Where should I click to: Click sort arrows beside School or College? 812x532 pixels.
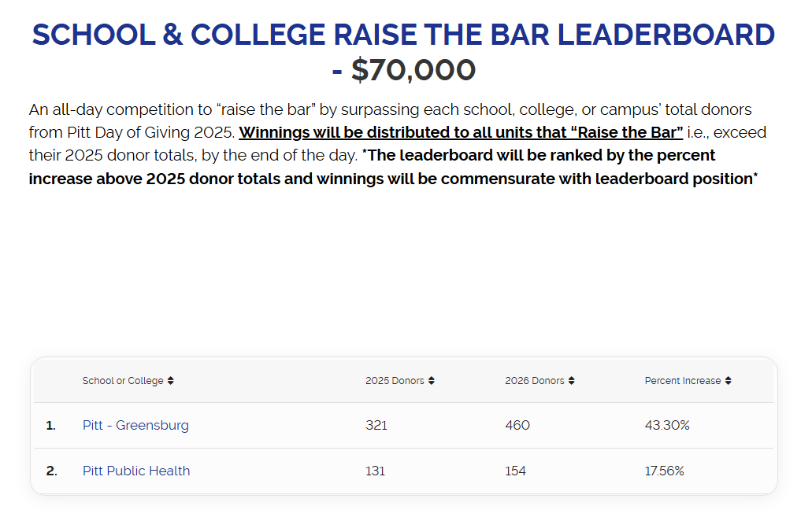tap(171, 381)
